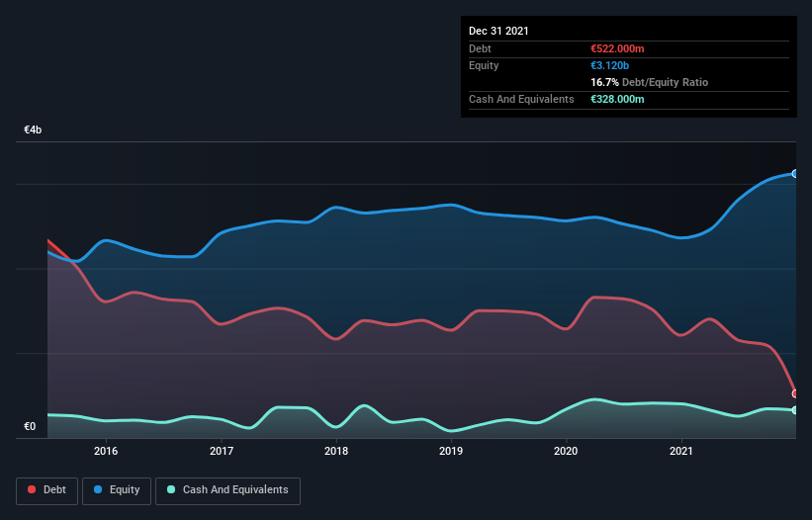Click the €0 y-axis label
Image resolution: width=812 pixels, height=520 pixels.
coord(30,426)
